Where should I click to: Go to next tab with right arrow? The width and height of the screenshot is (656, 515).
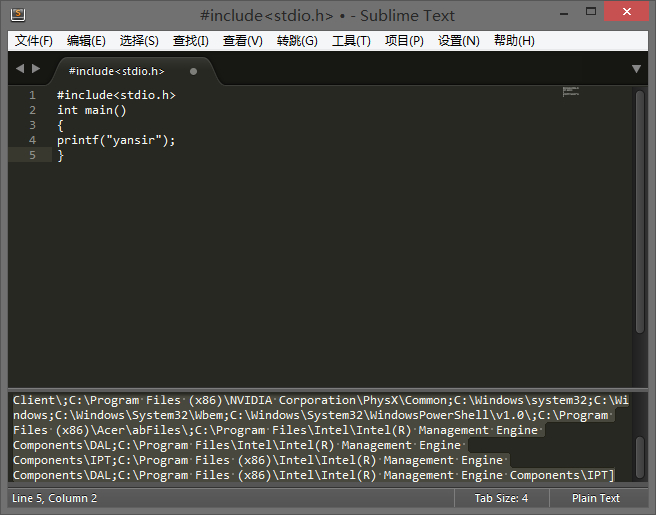(36, 68)
